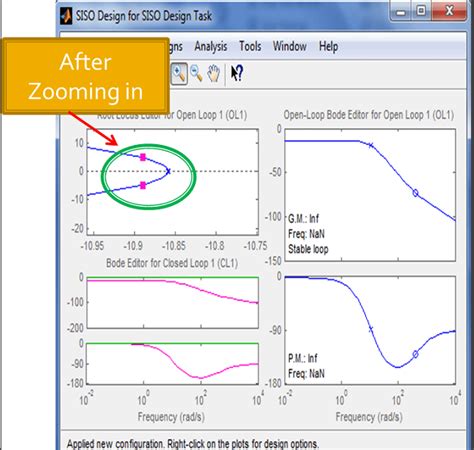Maximize the SISO Design window

tap(421, 11)
